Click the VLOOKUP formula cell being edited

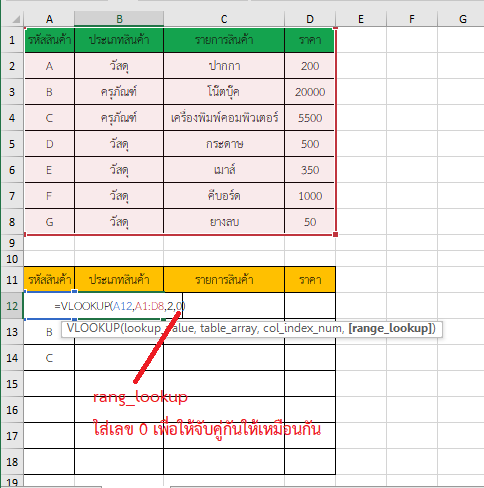tap(103, 306)
